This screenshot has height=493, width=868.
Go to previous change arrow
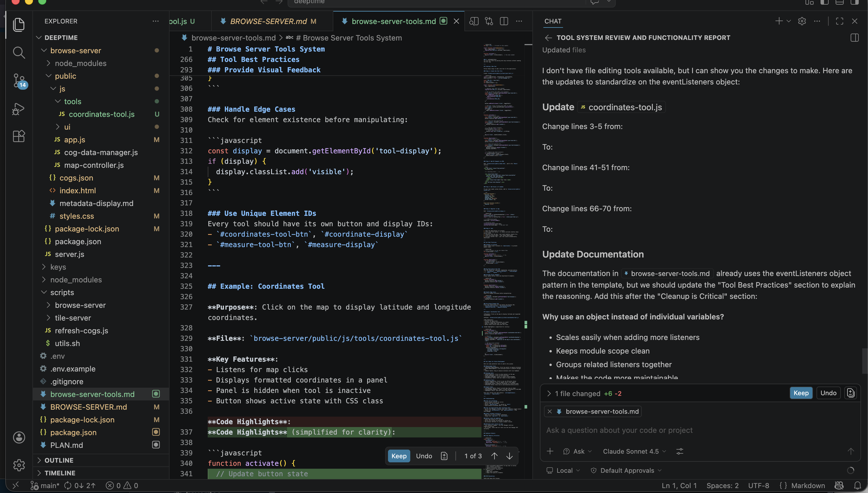pos(494,456)
